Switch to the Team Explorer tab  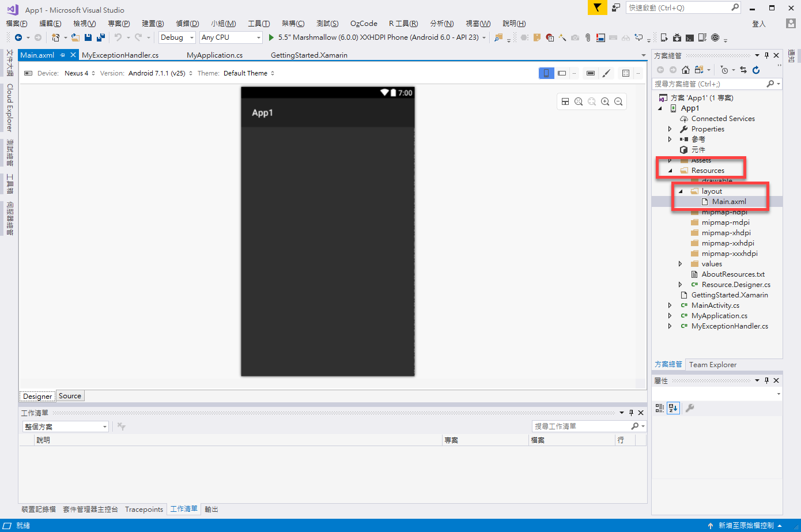coord(713,365)
